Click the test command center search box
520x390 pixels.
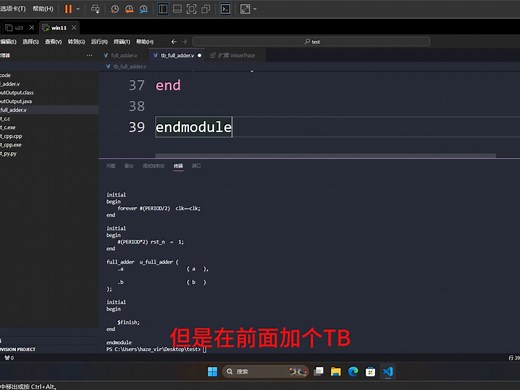click(x=311, y=42)
